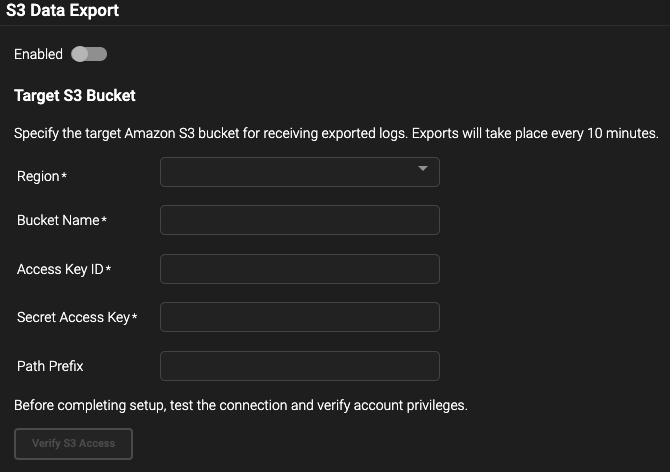Click the Enabled label text
Screen dimensions: 670x472
coord(38,54)
